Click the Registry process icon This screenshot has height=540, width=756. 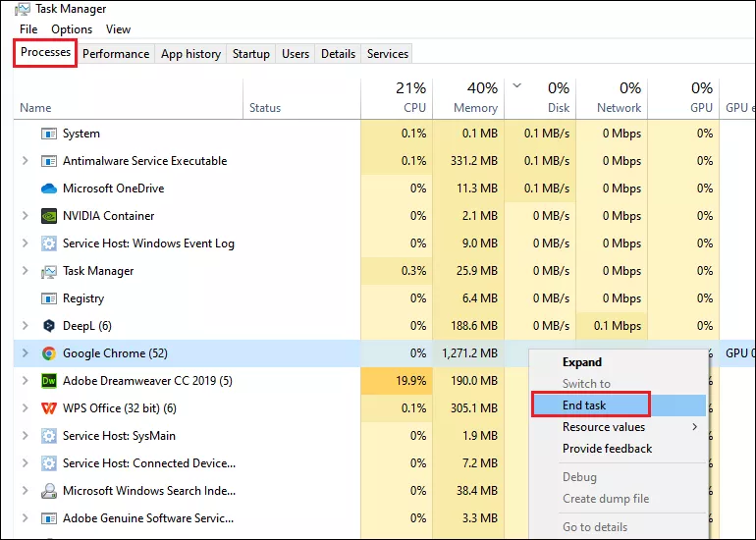49,298
